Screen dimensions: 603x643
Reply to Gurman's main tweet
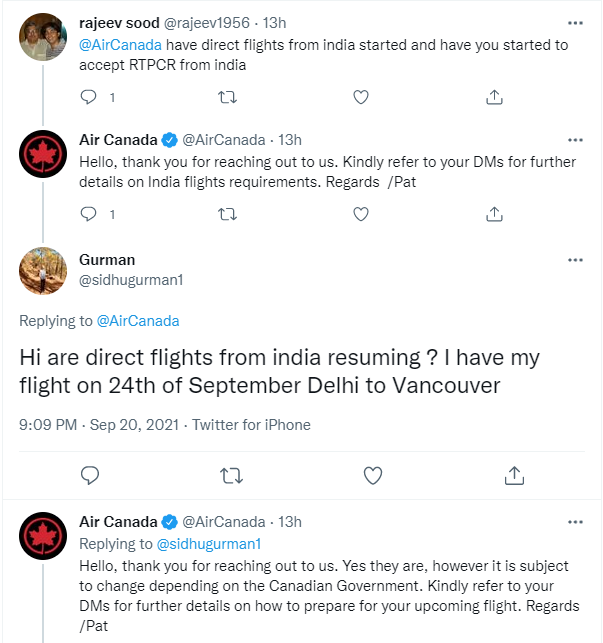coord(90,474)
